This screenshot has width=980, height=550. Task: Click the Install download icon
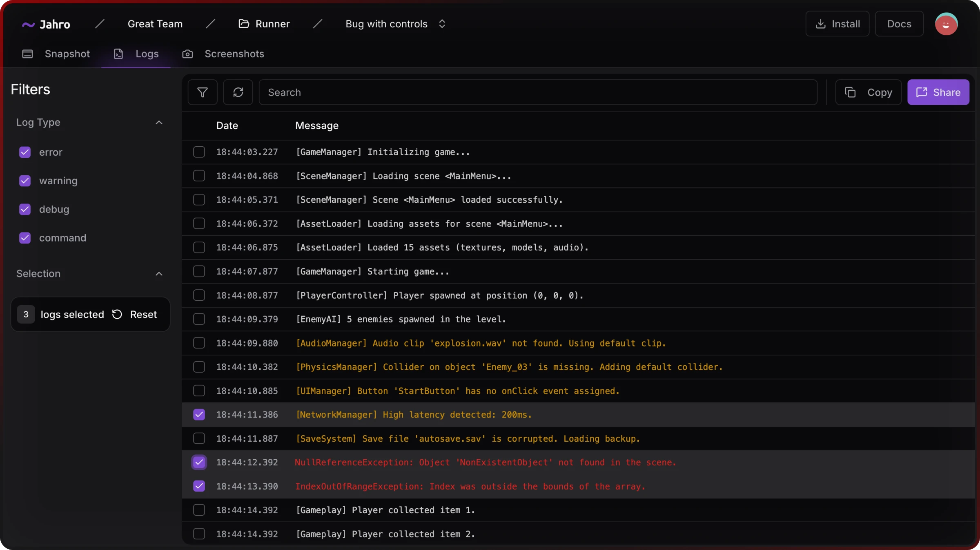coord(820,24)
